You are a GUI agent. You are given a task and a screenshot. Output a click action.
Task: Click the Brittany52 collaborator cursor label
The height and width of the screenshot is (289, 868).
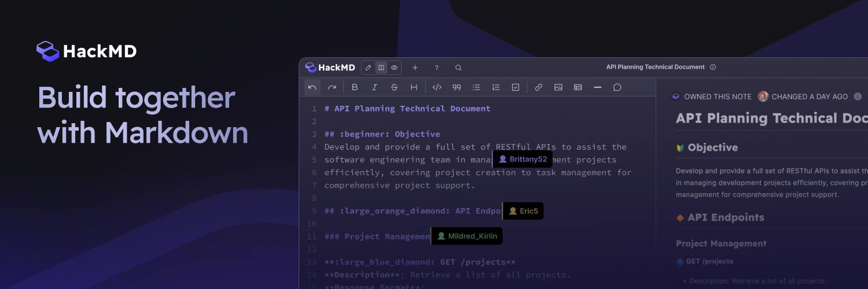[523, 159]
